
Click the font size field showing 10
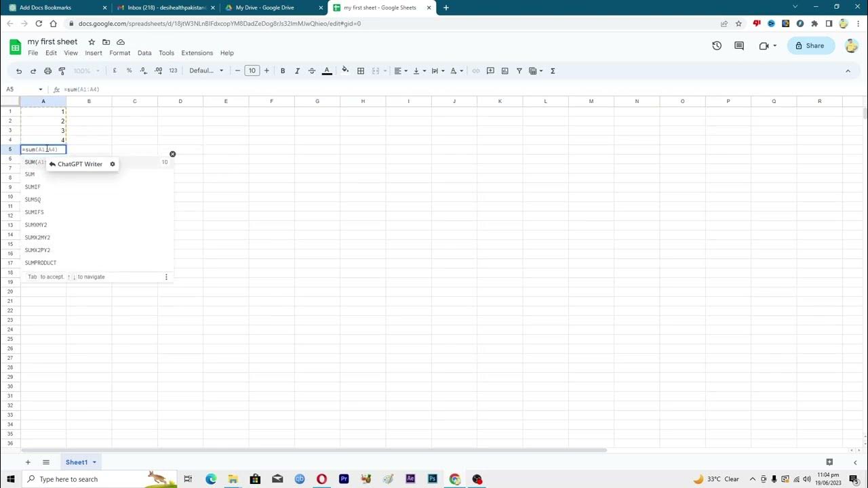252,70
